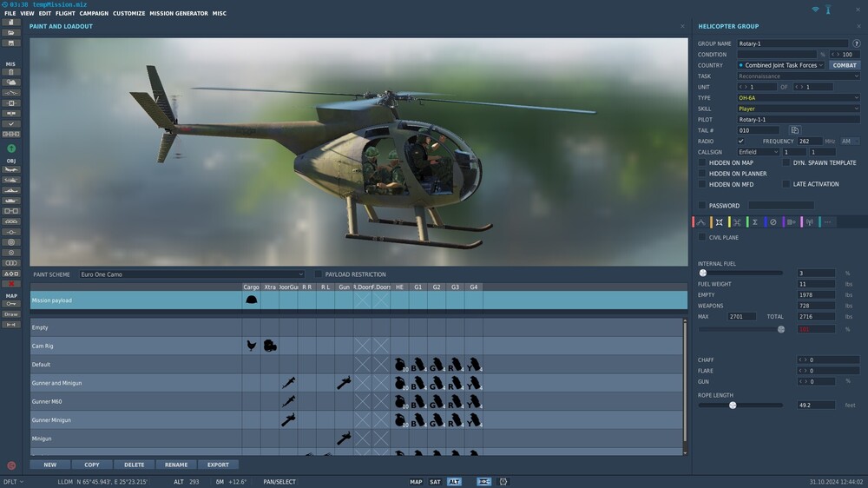
Task: Click the red X remove object icon
Action: pyautogui.click(x=11, y=284)
